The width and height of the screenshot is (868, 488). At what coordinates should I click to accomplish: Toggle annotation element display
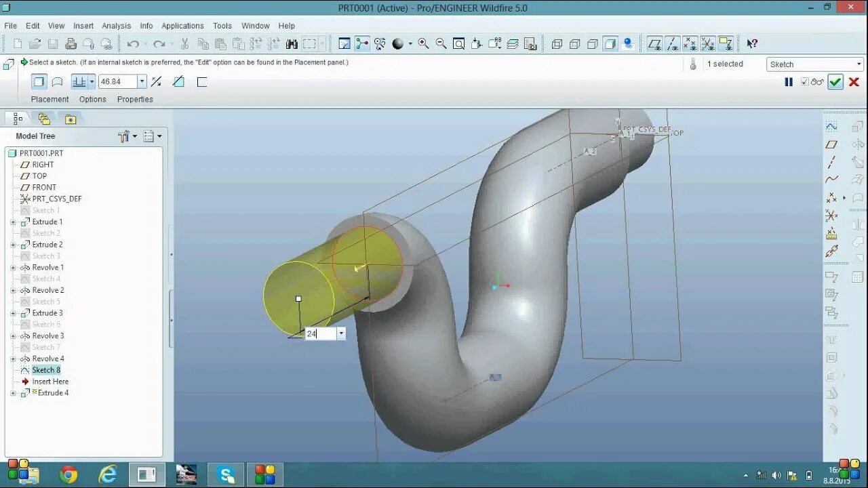click(725, 43)
